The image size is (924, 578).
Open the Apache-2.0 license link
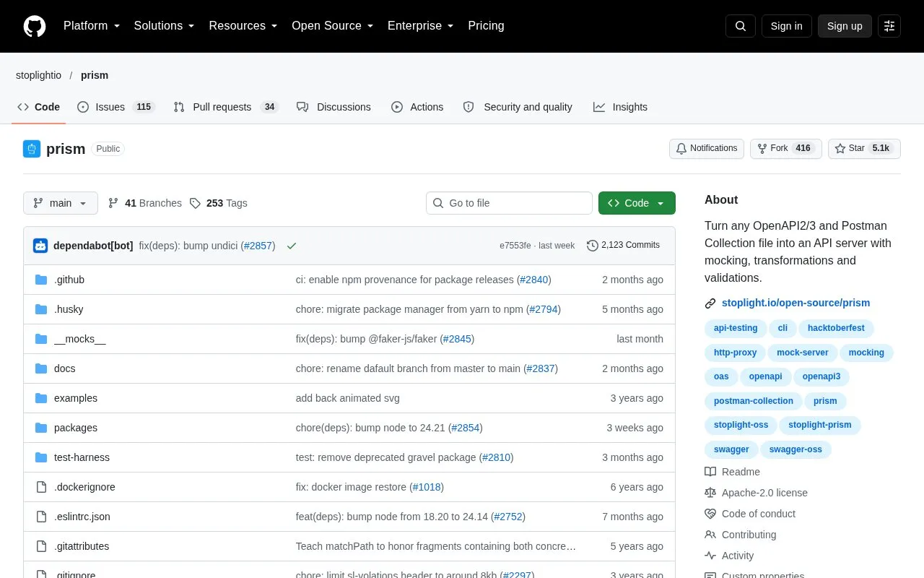[757, 493]
